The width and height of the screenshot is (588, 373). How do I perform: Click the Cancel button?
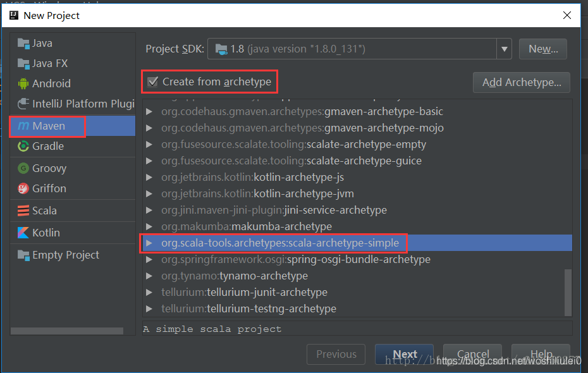pyautogui.click(x=472, y=354)
